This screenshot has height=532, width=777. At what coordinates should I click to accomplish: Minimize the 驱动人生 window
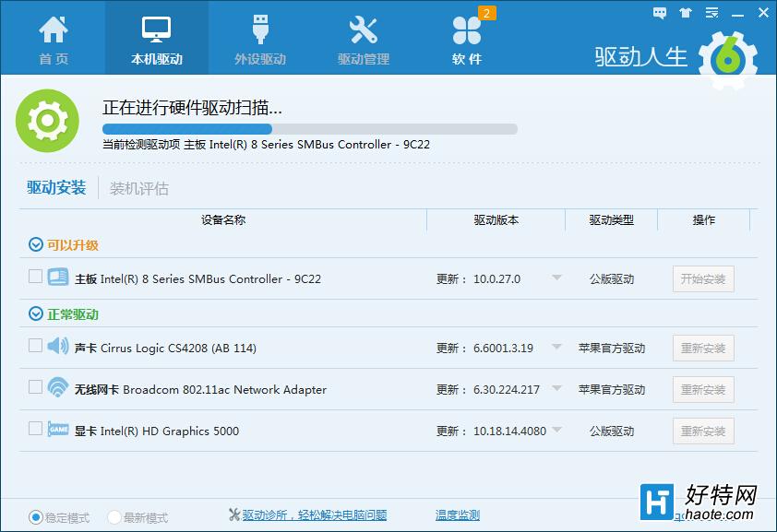click(x=737, y=15)
